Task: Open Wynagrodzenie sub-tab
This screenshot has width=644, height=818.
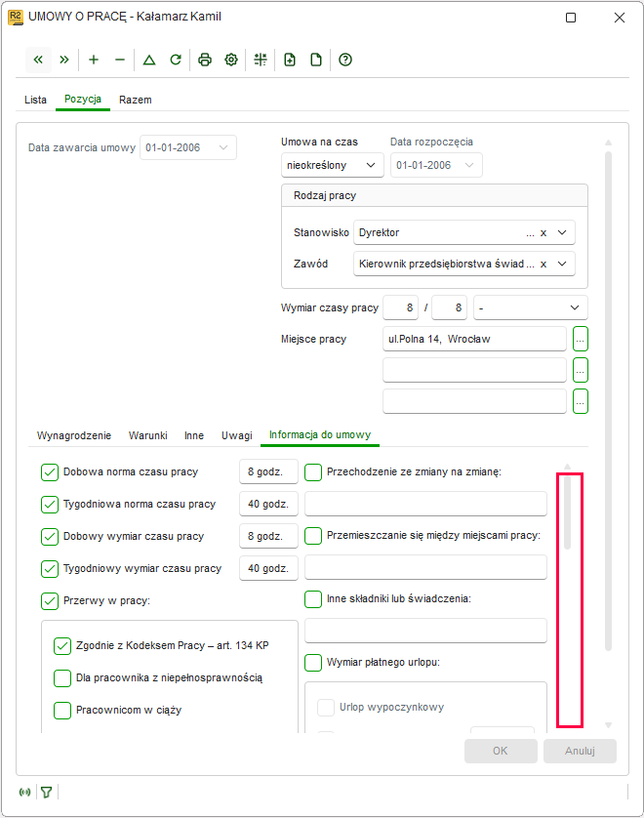Action: pyautogui.click(x=74, y=435)
